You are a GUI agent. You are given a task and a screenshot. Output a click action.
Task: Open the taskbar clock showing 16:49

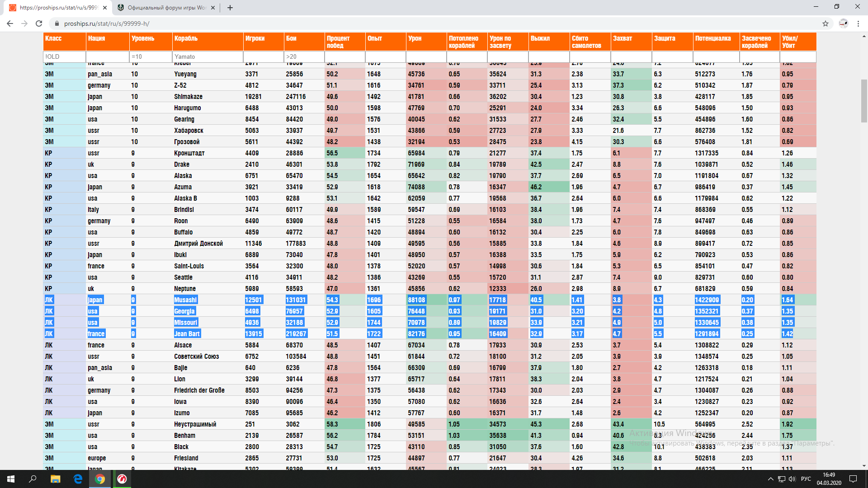point(829,479)
